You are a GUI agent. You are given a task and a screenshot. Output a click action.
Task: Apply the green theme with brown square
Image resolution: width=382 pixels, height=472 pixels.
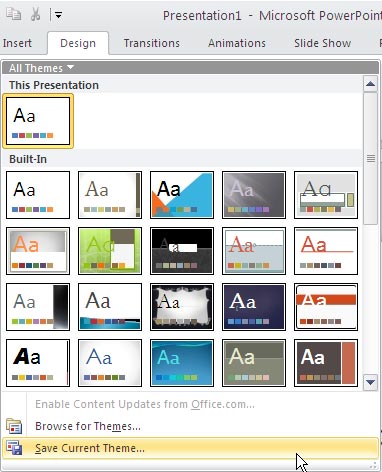(110, 251)
